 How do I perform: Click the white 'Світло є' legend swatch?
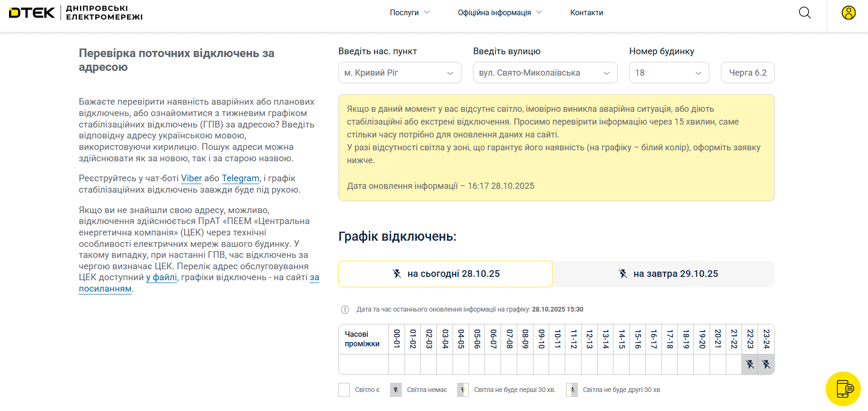point(344,390)
